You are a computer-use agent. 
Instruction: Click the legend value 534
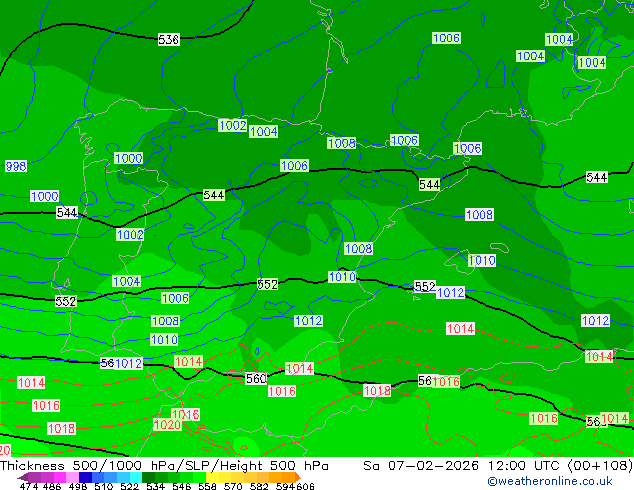click(154, 486)
